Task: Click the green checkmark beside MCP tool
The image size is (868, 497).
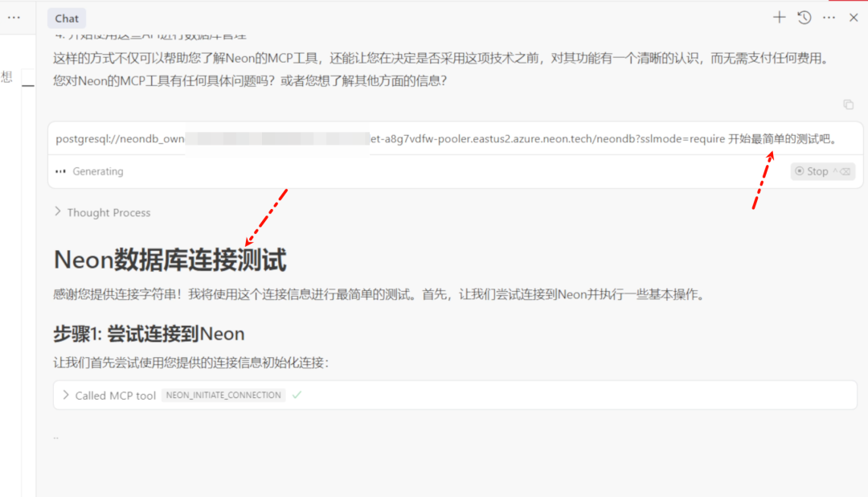Action: tap(297, 395)
